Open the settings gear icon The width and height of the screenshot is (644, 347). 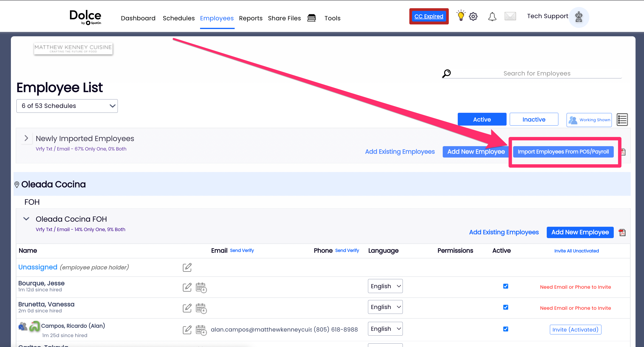pos(473,16)
